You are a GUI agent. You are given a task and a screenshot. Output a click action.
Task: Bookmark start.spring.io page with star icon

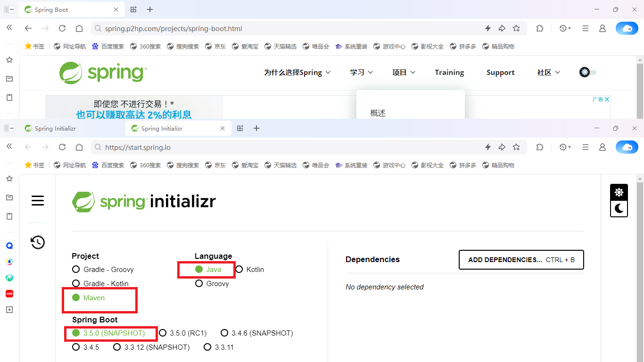click(x=516, y=147)
